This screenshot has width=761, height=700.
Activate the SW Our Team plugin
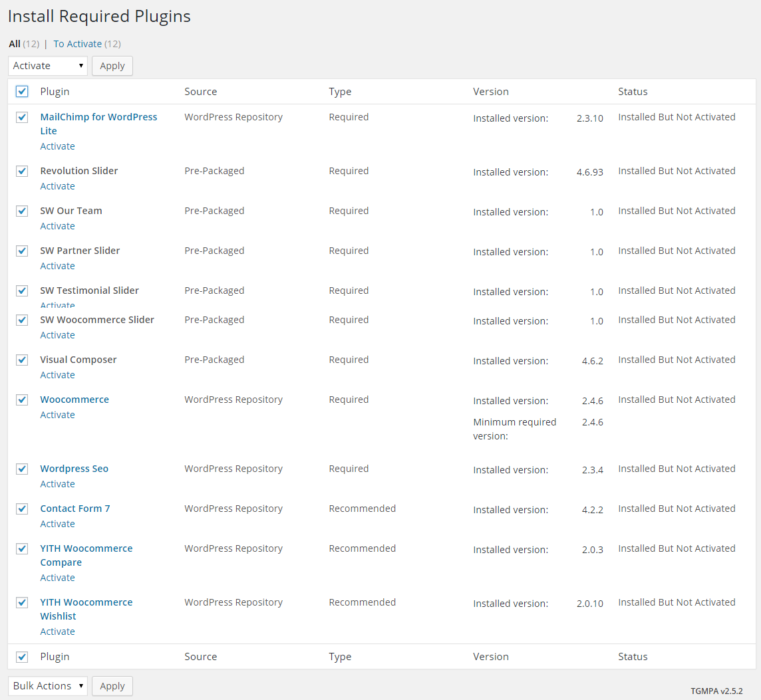[57, 226]
